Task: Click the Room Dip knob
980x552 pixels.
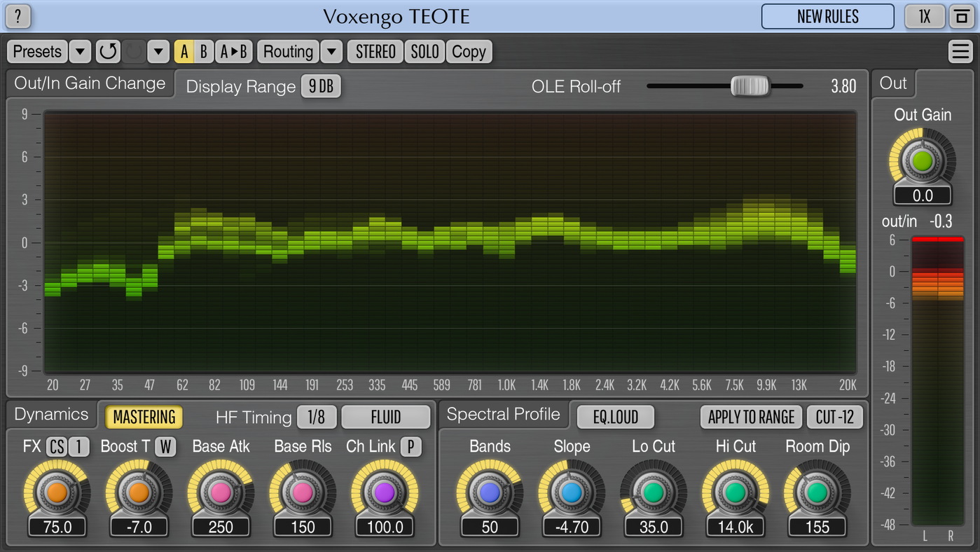Action: [817, 492]
